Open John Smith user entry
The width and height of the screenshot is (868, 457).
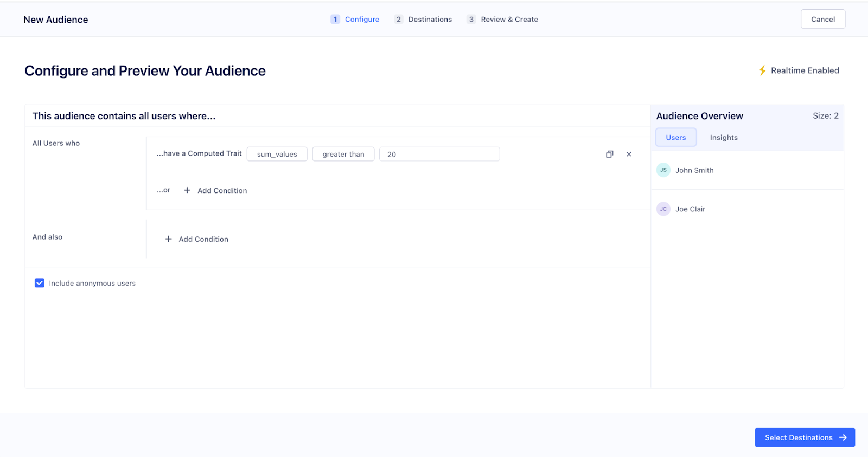coord(694,170)
